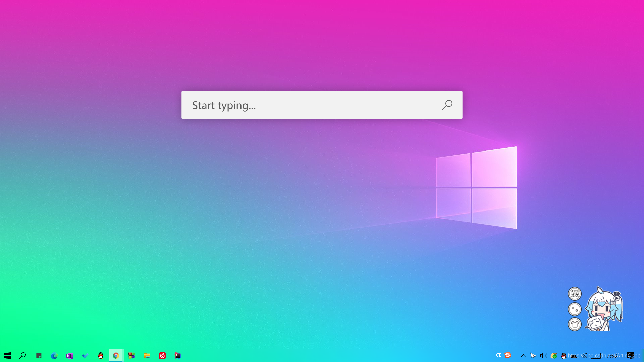
Task: Open QQ penguin taskbar icon
Action: pyautogui.click(x=100, y=356)
